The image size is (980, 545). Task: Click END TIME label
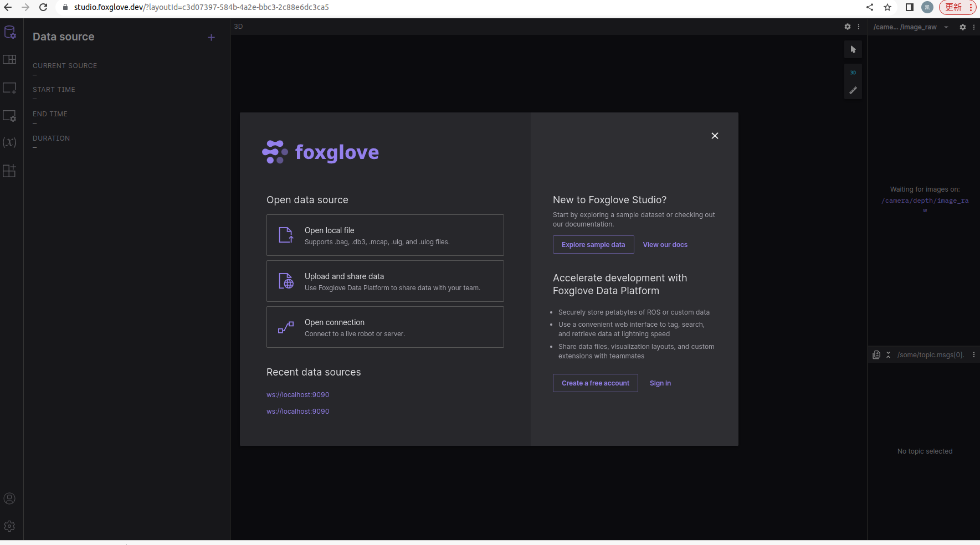[x=50, y=114]
